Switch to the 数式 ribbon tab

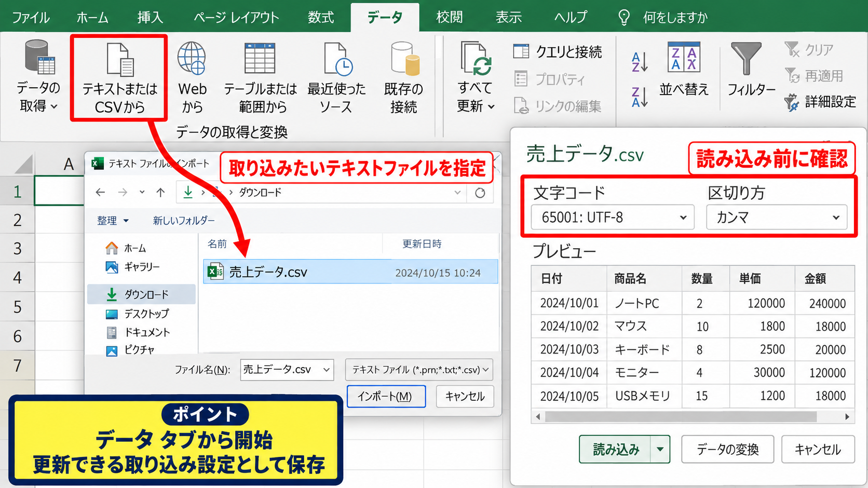click(x=321, y=17)
